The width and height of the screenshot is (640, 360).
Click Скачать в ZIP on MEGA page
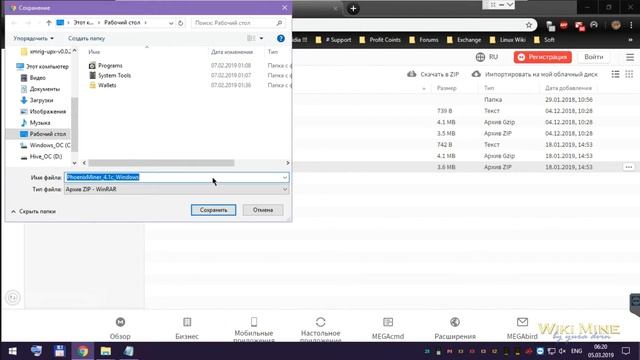pyautogui.click(x=433, y=74)
